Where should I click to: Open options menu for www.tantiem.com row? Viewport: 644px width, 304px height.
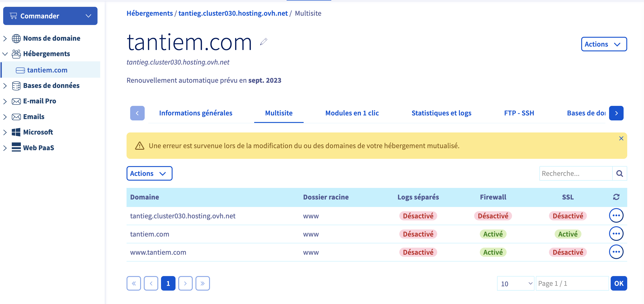pos(616,252)
